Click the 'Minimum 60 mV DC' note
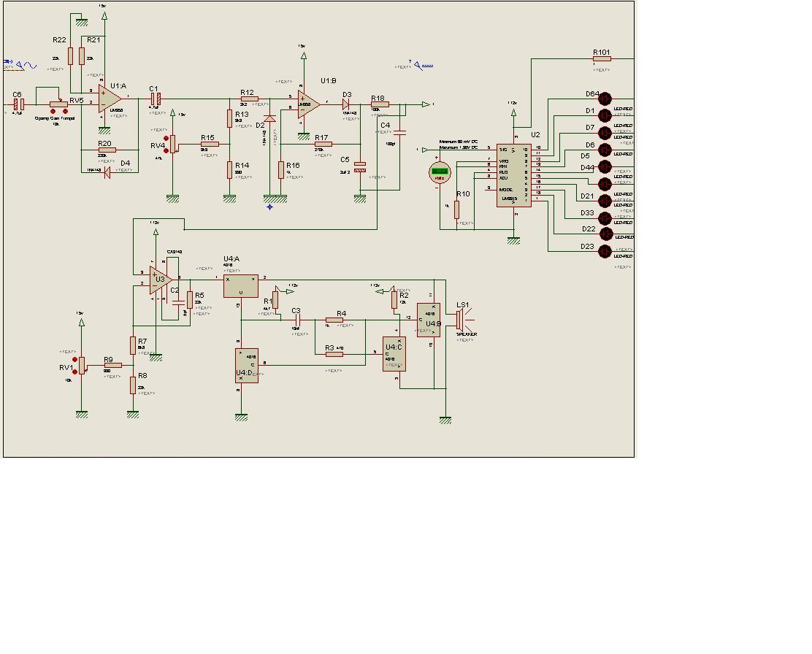 (x=459, y=142)
